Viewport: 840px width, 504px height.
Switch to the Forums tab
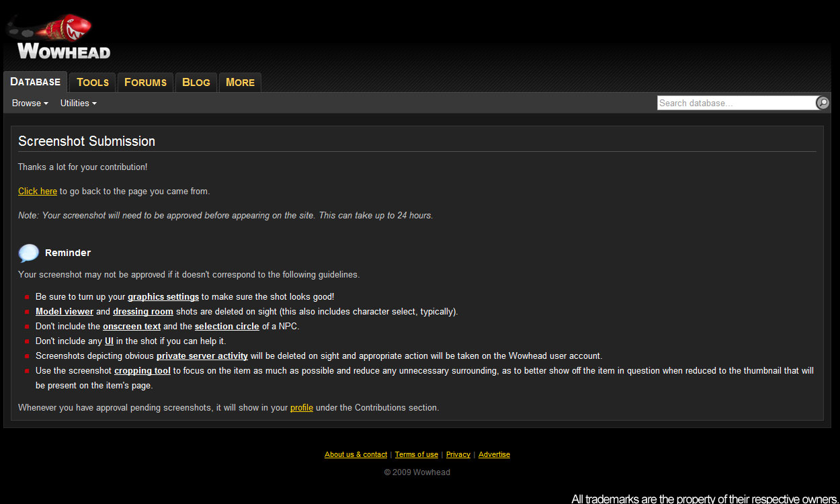tap(145, 82)
